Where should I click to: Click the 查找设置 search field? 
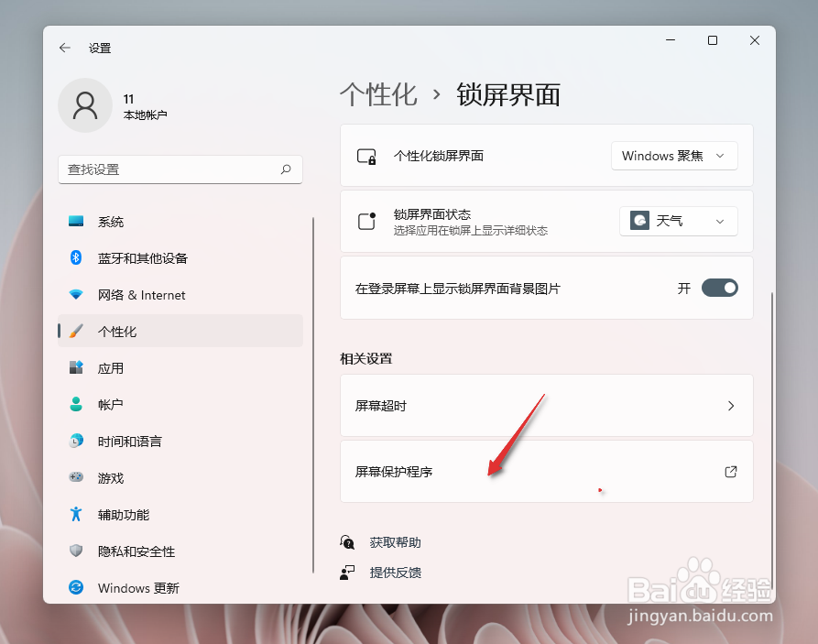point(180,169)
